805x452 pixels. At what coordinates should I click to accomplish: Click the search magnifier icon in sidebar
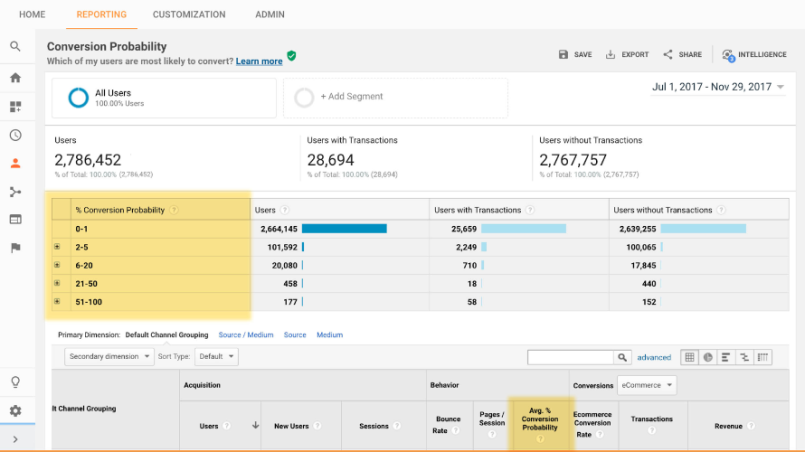click(15, 46)
